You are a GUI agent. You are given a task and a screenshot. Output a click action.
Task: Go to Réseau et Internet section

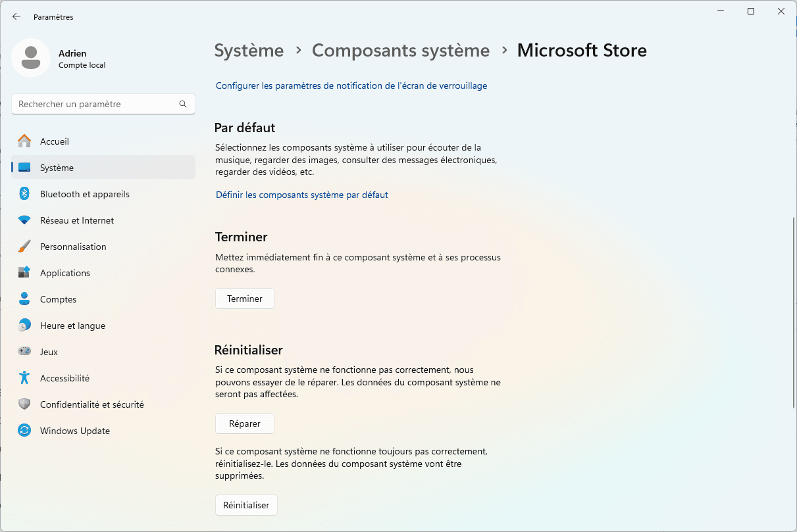point(77,220)
